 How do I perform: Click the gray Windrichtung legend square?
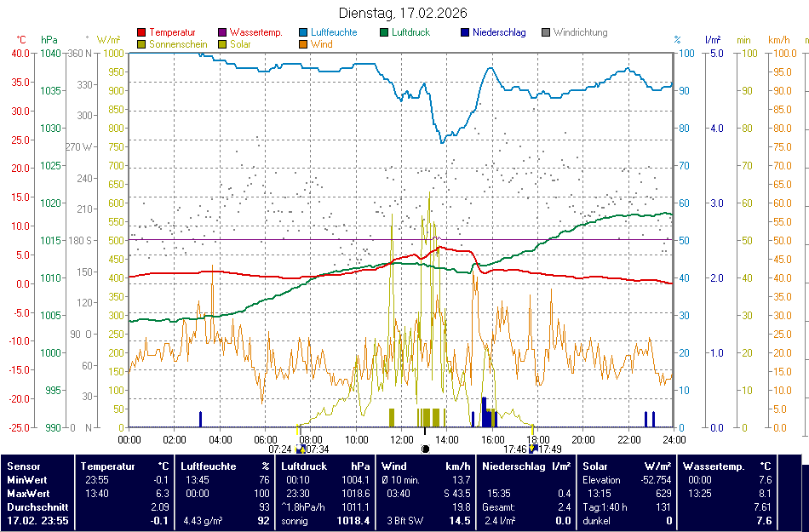tap(546, 33)
